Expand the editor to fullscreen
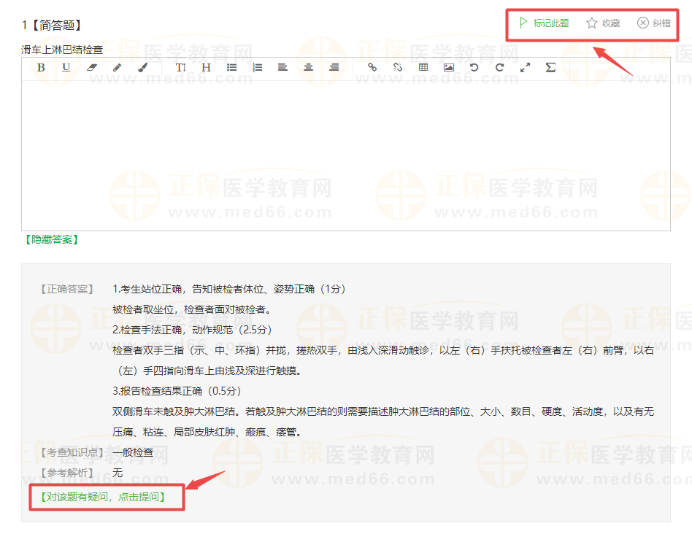This screenshot has width=692, height=534. coord(525,67)
